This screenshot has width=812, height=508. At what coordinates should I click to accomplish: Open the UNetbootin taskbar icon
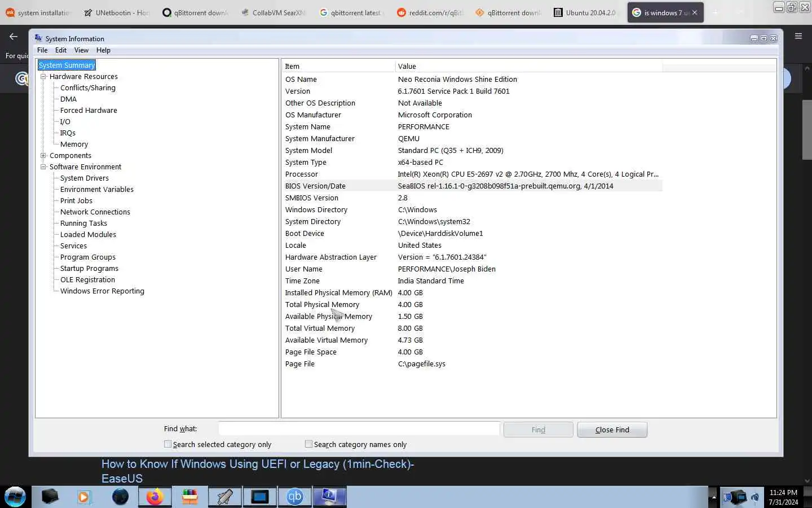224,497
